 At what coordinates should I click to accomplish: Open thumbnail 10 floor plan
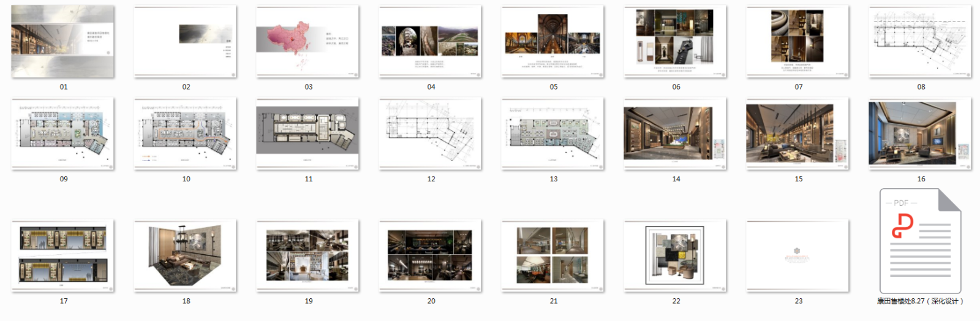click(186, 134)
